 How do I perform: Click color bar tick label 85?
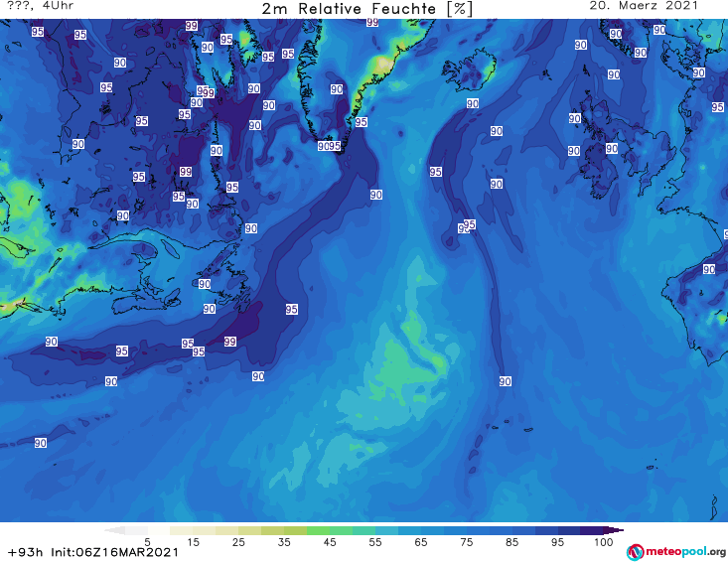tap(512, 542)
